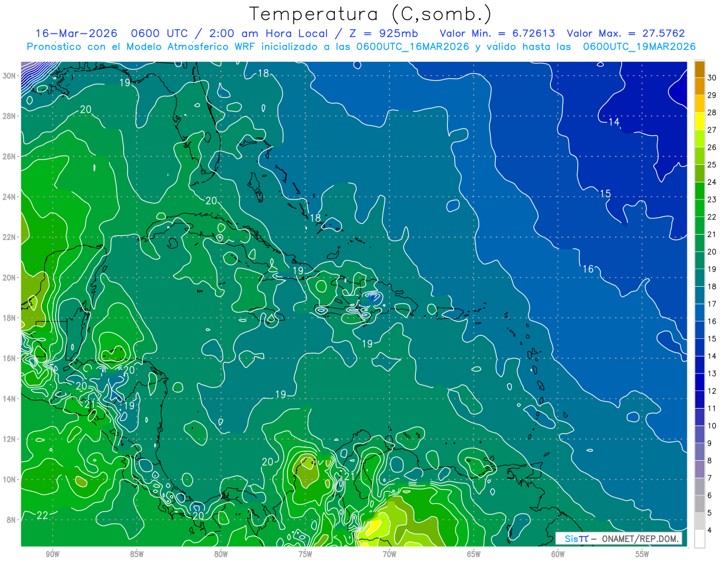
Task: Click the topmost orange-brown color bar segment
Action: click(x=699, y=70)
